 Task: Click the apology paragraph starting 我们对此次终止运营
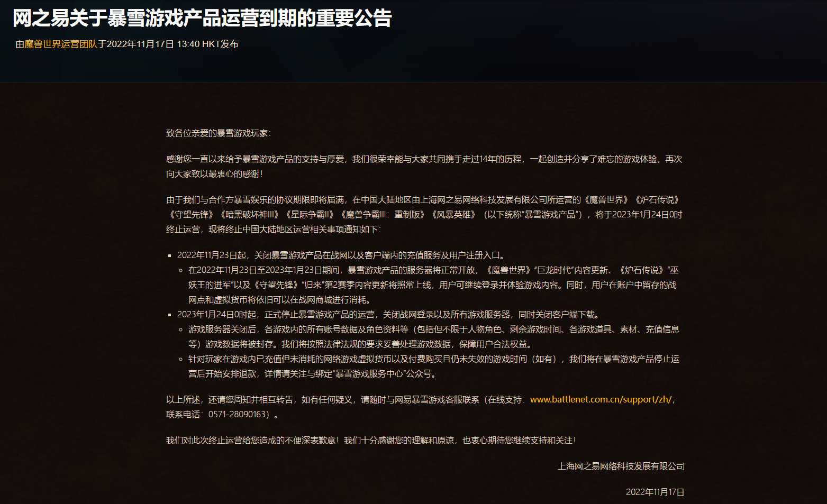(370, 440)
